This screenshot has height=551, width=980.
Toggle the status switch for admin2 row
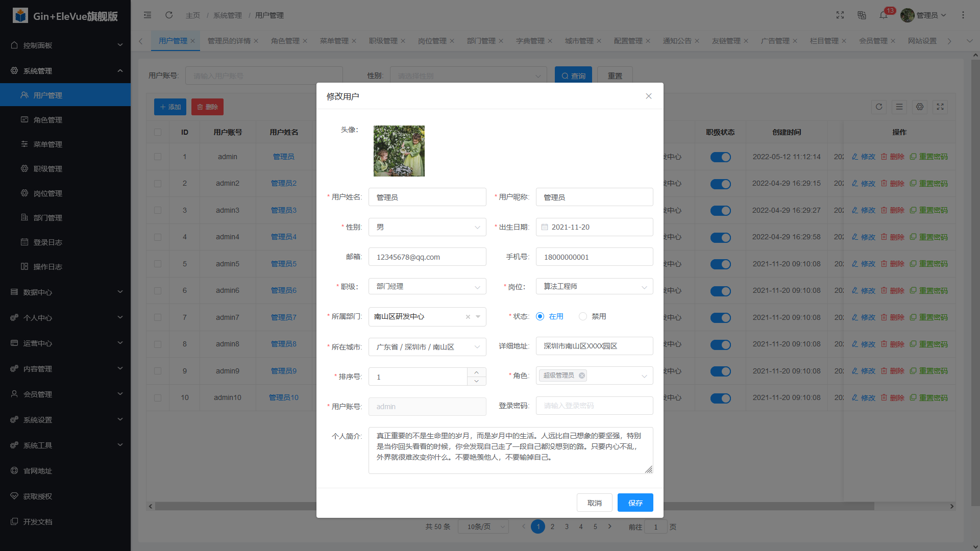point(720,184)
